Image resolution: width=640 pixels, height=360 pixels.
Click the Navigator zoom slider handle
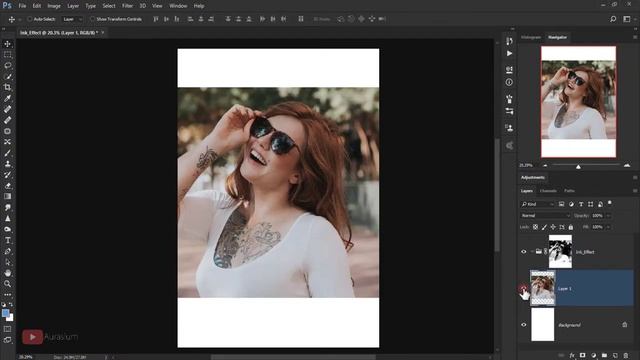578,167
